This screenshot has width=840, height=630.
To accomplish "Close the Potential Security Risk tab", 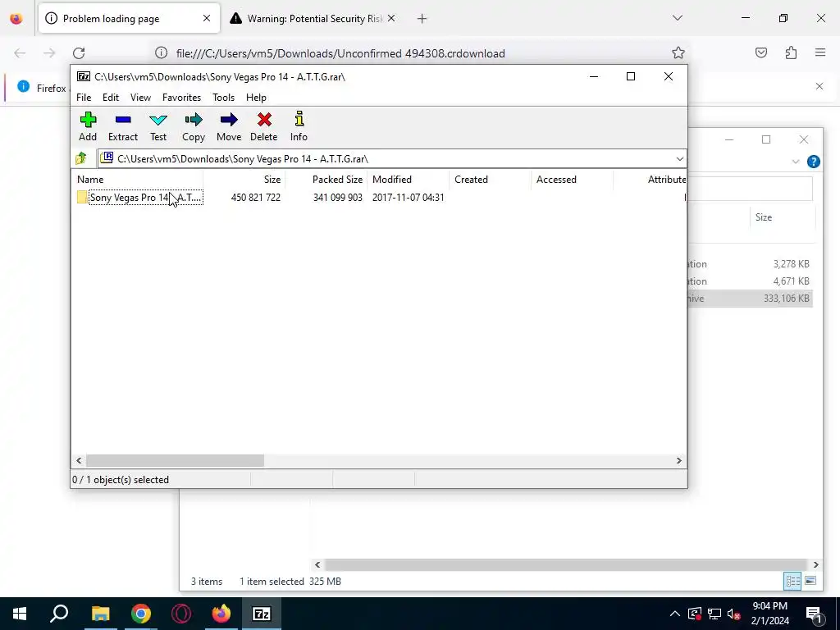I will coord(391,18).
